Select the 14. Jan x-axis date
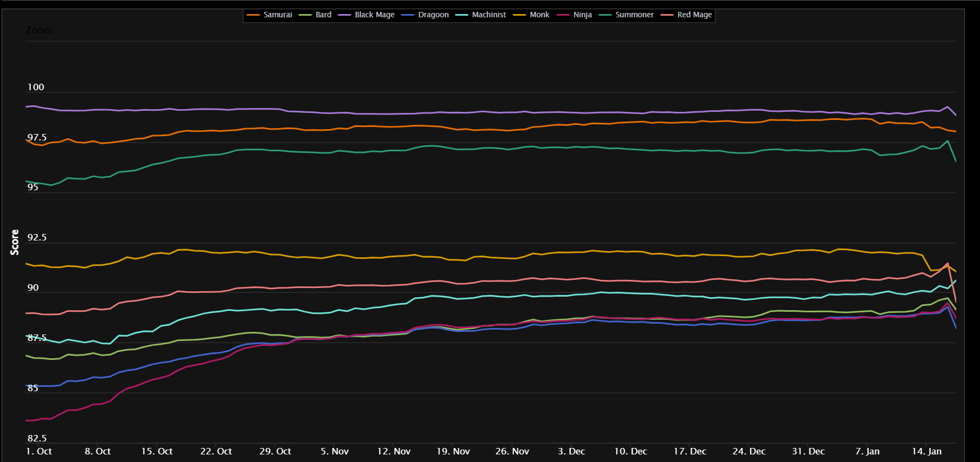Image resolution: width=980 pixels, height=462 pixels. pos(927,451)
